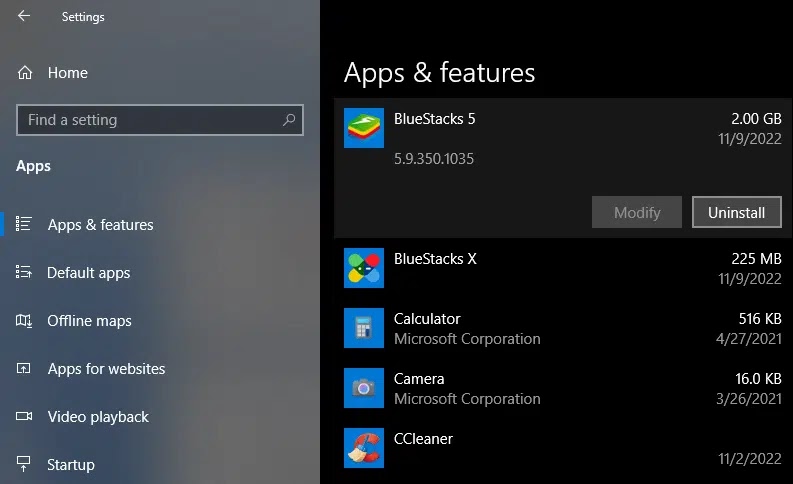Open the Home label in sidebar
The width and height of the screenshot is (793, 484).
pyautogui.click(x=68, y=73)
